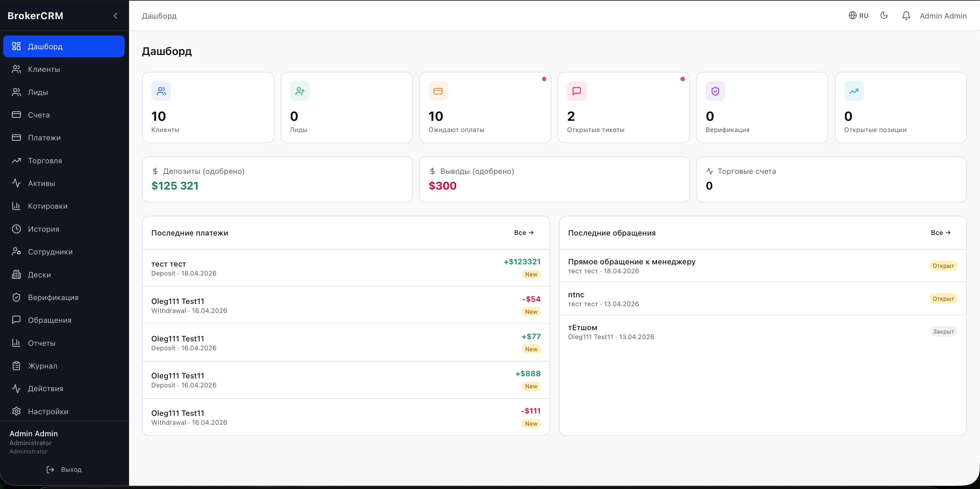Click Все link in Последние платежи
The image size is (980, 489).
pos(524,232)
